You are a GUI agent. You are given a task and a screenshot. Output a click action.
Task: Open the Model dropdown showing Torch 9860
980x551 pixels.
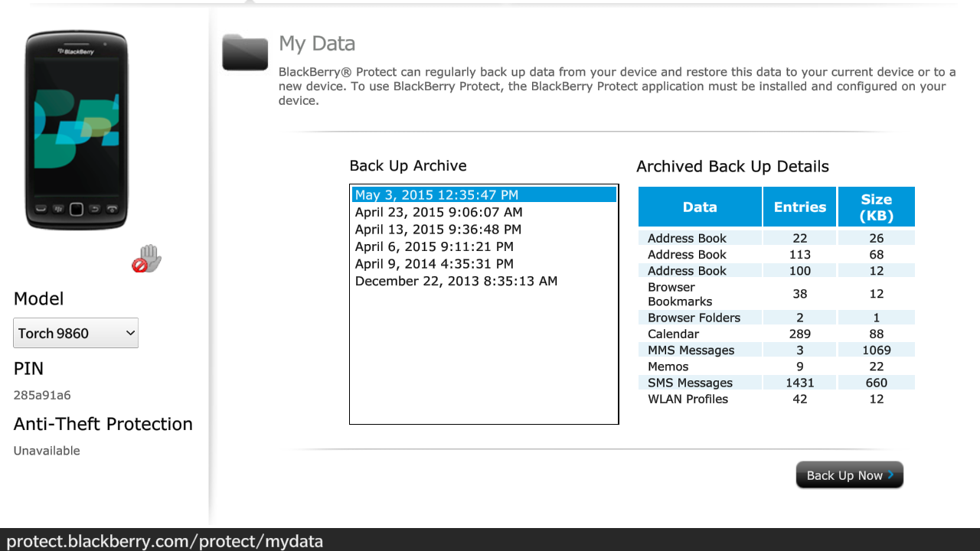coord(76,333)
